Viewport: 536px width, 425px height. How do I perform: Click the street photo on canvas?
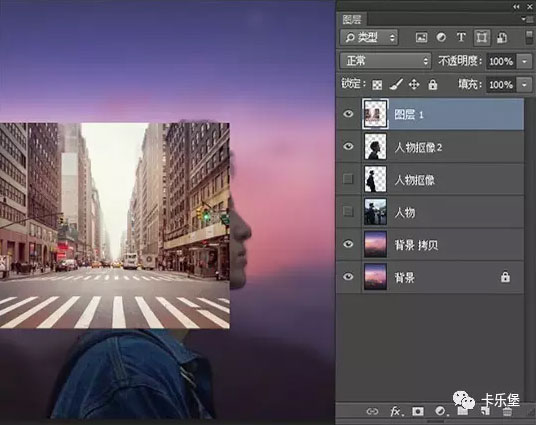click(x=115, y=225)
